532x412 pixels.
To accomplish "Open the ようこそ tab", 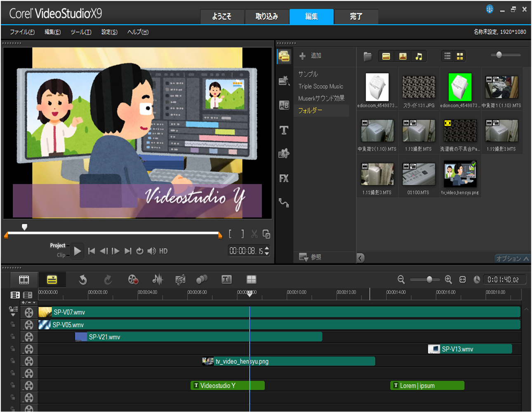I will point(222,16).
